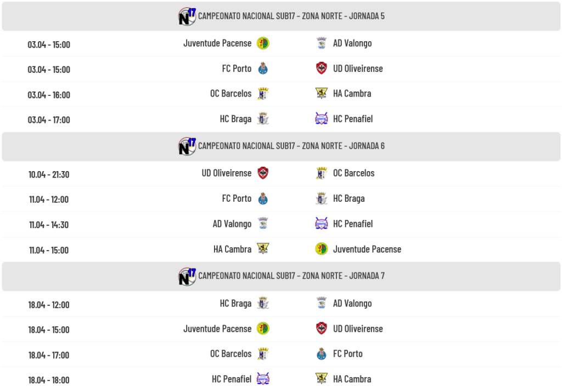This screenshot has width=562, height=392.
Task: Open AD Valongo team name in Jornada 5
Action: click(x=352, y=43)
